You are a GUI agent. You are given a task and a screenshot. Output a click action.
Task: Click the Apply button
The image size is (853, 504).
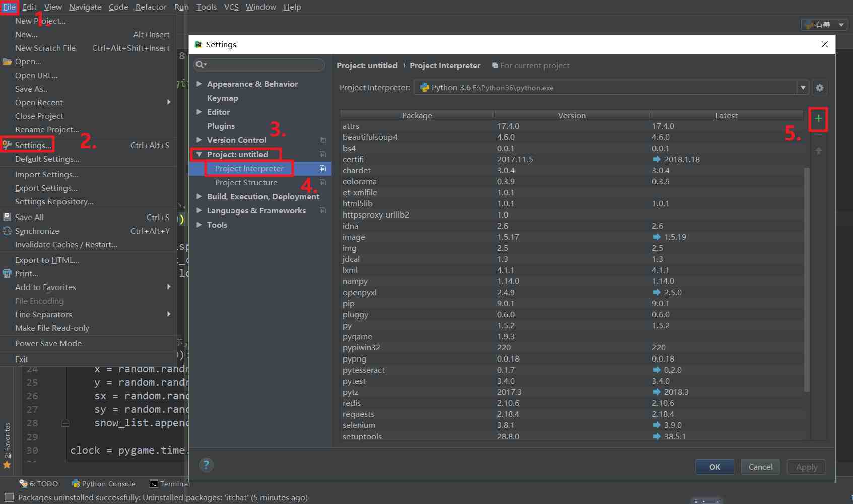(x=807, y=467)
